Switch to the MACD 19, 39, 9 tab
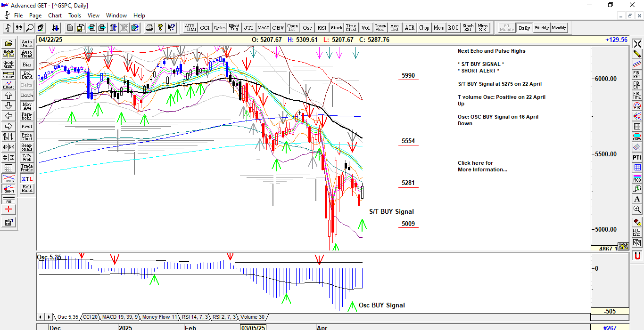Viewport: 644px width, 330px height. [120, 317]
